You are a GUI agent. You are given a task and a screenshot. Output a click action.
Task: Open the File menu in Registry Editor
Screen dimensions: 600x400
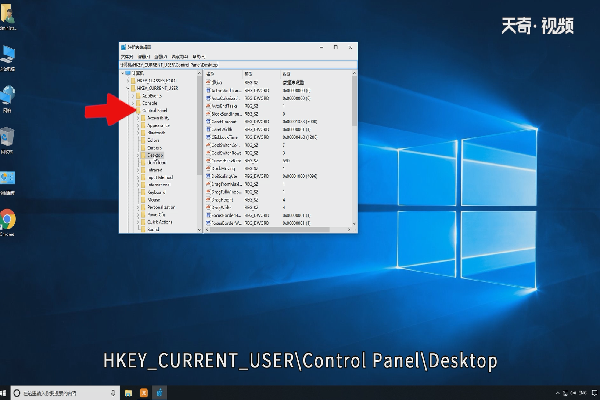point(126,56)
